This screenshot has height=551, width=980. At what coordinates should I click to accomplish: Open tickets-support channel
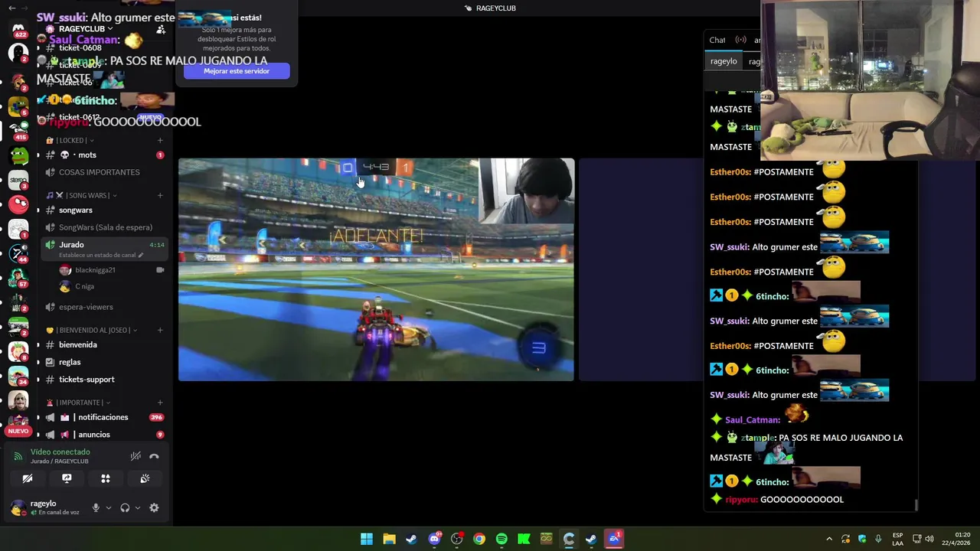click(104, 380)
